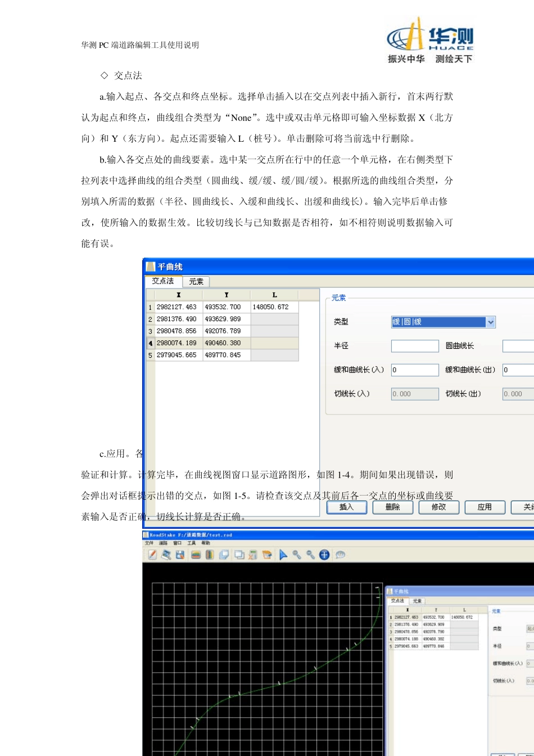Click the Y column header in standalone 平曲线 dialog
The image size is (534, 756).
pos(227,295)
